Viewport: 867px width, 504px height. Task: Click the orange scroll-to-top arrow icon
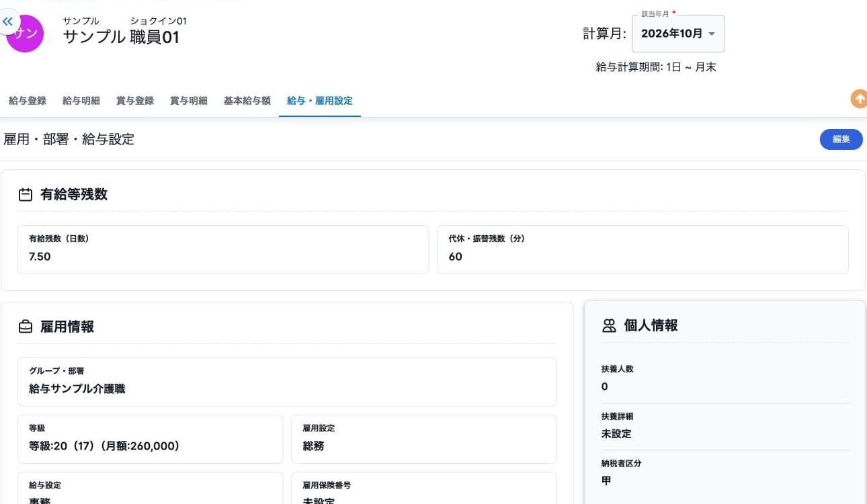point(859,99)
